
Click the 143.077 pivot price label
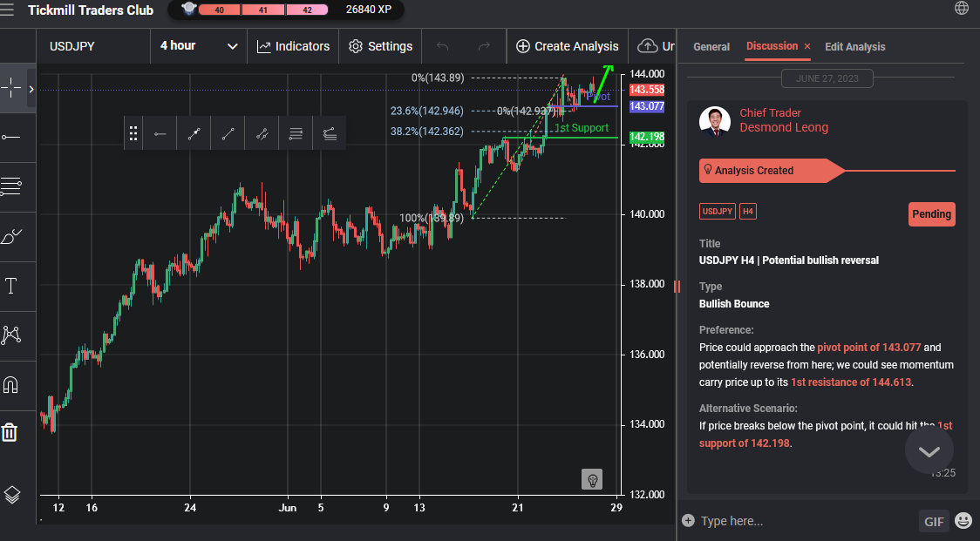(647, 106)
